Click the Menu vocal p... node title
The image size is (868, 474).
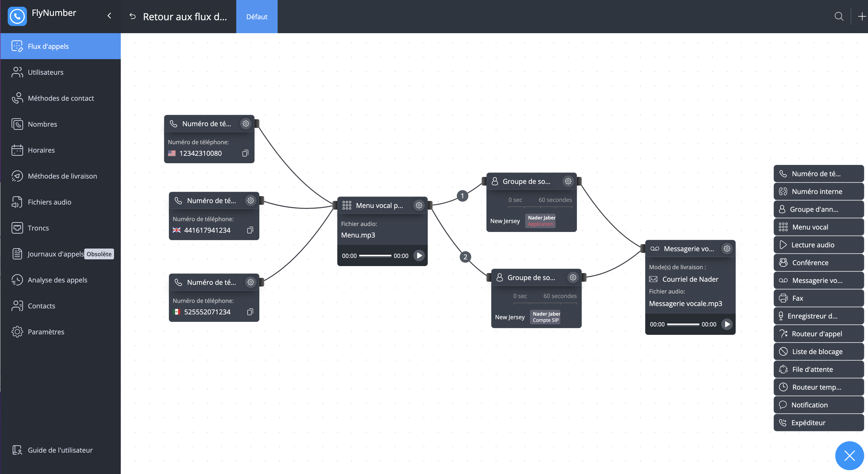tap(379, 205)
